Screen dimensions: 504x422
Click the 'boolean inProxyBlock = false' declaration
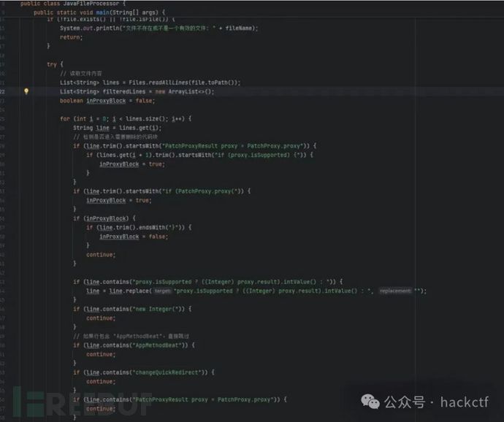point(107,101)
